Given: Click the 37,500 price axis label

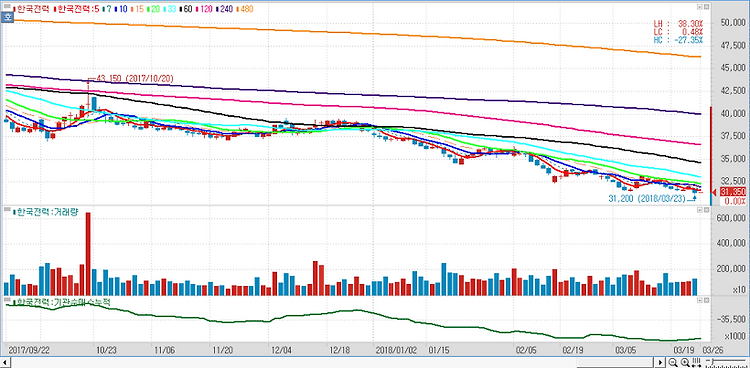Looking at the screenshot, I should [x=732, y=136].
